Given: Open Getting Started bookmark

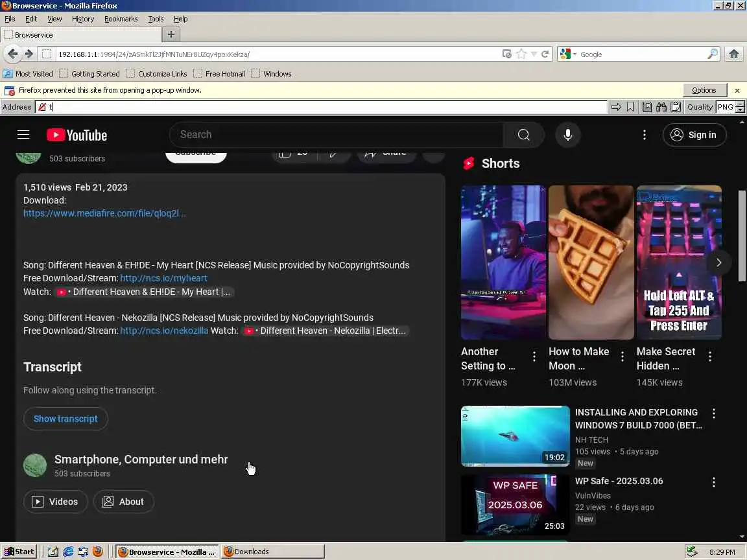Looking at the screenshot, I should coord(89,74).
